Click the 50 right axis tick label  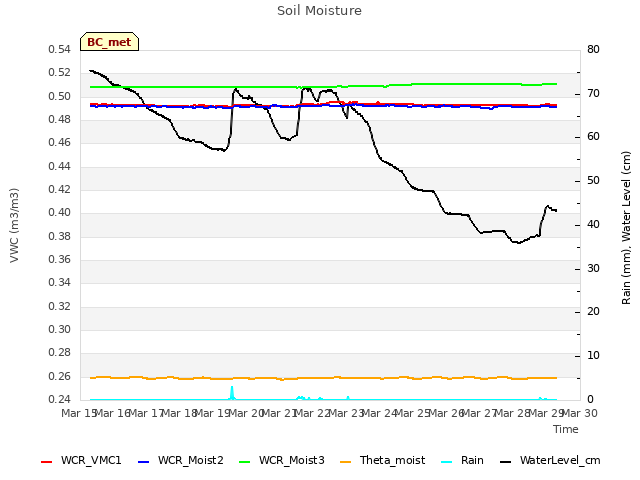click(x=593, y=181)
